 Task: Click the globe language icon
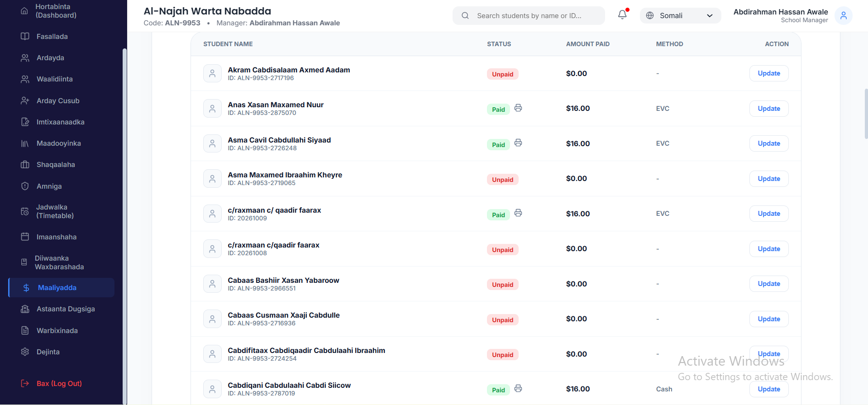(650, 16)
